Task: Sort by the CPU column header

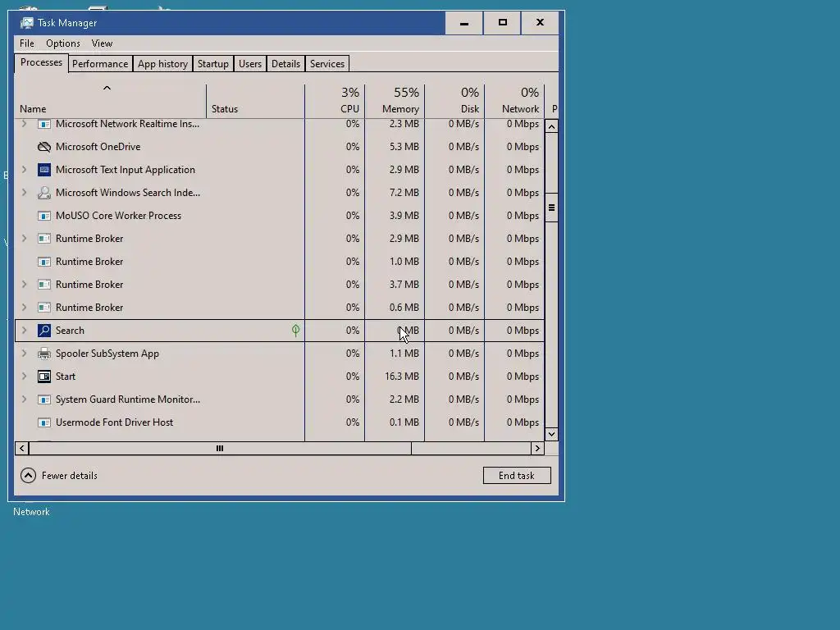Action: 335,101
